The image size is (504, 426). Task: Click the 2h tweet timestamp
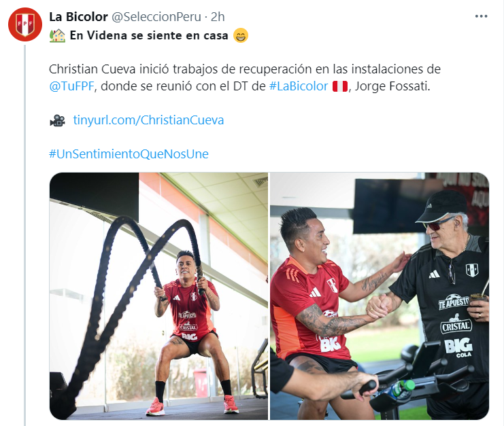218,17
